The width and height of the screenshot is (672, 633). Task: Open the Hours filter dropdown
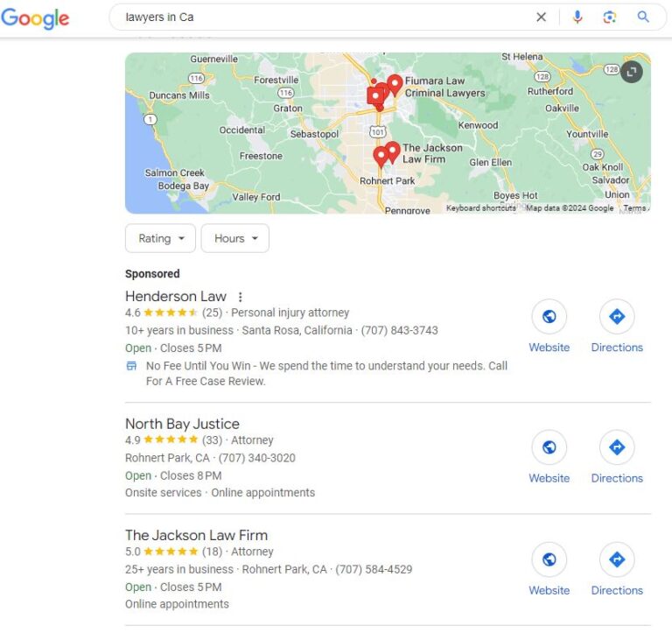coord(235,238)
